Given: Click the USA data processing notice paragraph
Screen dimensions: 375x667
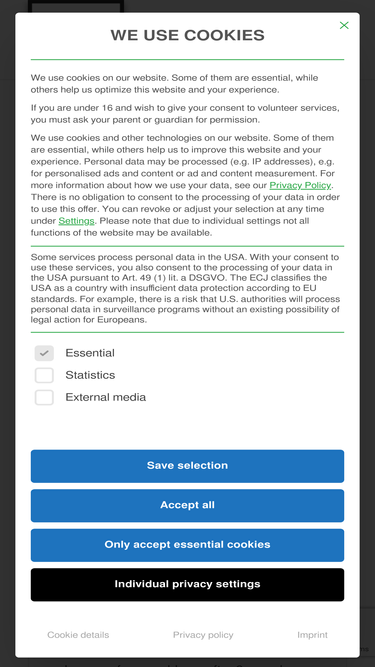Looking at the screenshot, I should pyautogui.click(x=185, y=288).
